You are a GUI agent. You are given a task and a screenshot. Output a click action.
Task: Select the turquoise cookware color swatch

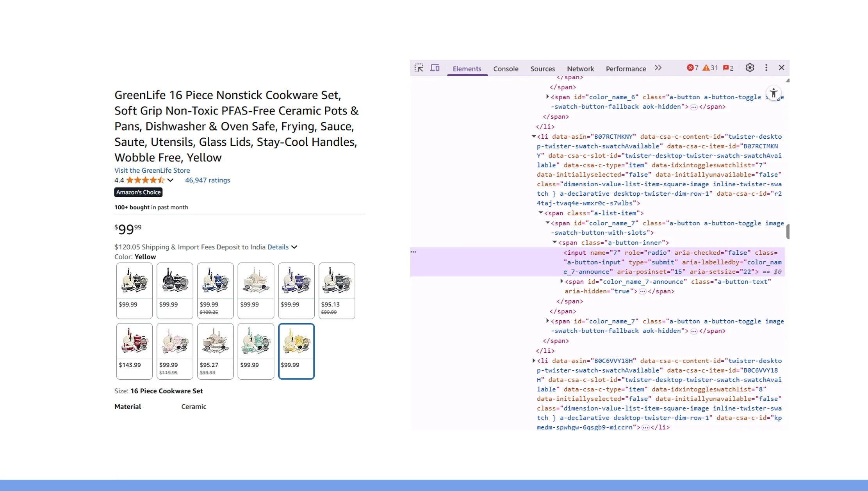click(x=256, y=351)
